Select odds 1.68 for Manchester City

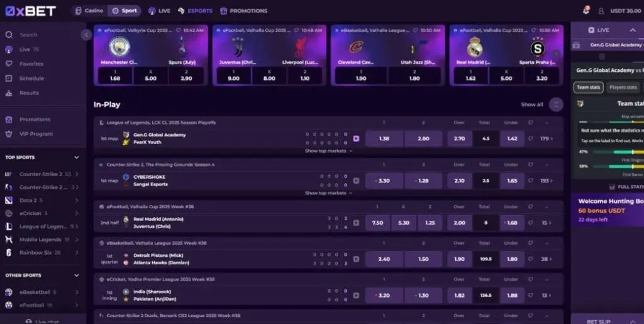click(x=115, y=75)
